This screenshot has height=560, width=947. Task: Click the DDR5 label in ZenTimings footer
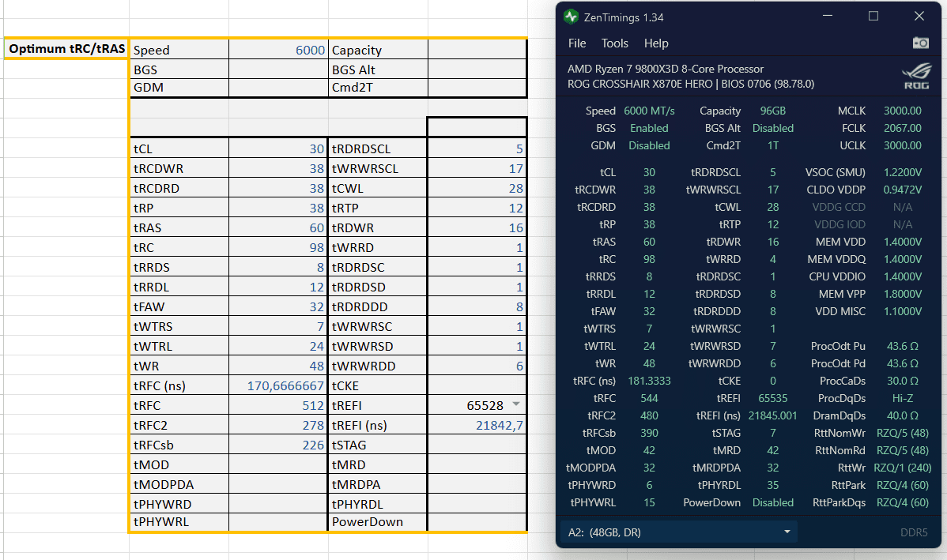(x=914, y=532)
